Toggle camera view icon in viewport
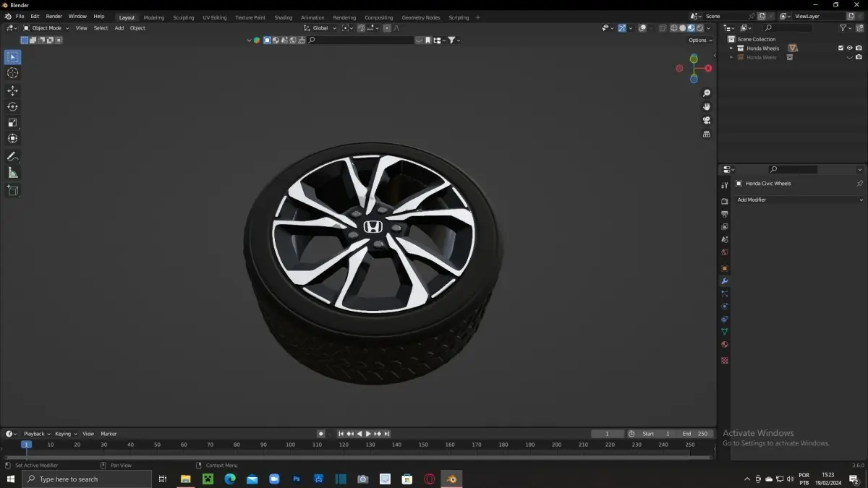This screenshot has width=868, height=488. tap(707, 120)
